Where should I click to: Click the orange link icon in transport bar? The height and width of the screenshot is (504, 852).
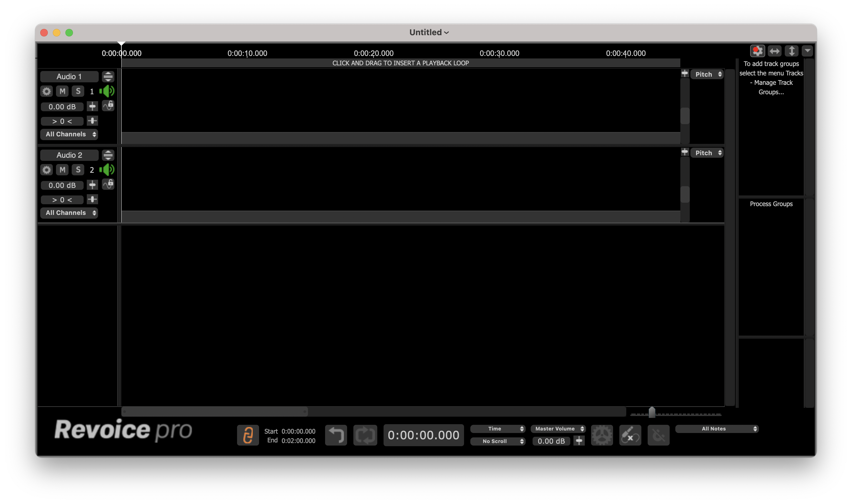click(248, 435)
